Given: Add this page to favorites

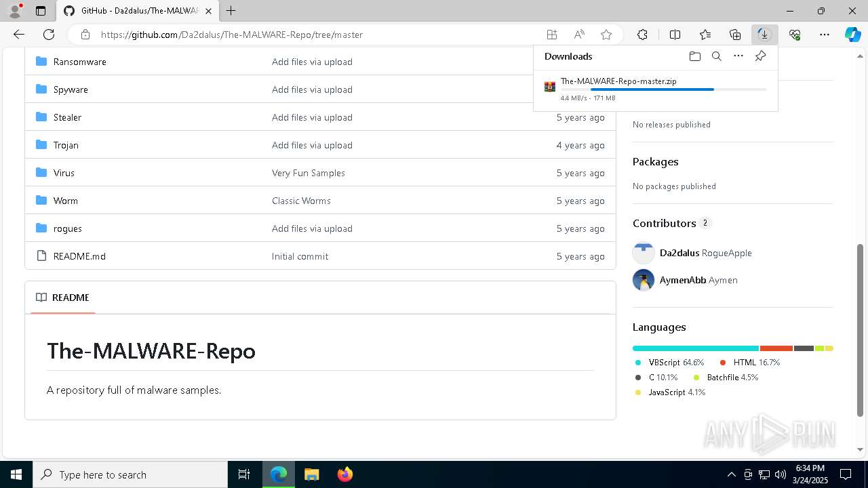Looking at the screenshot, I should point(606,35).
